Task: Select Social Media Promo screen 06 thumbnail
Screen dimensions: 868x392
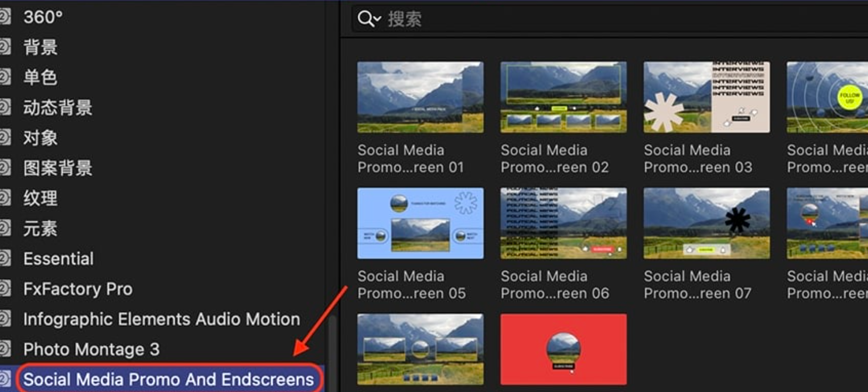Action: (563, 223)
